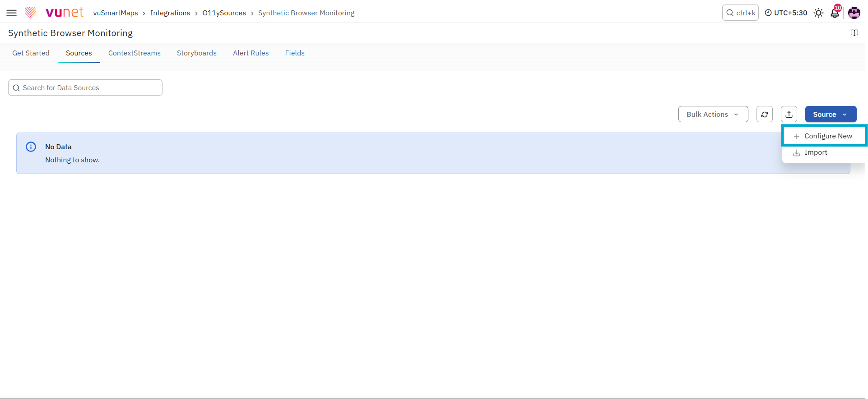Image resolution: width=868 pixels, height=399 pixels.
Task: Click the info icon in No Data banner
Action: click(31, 147)
